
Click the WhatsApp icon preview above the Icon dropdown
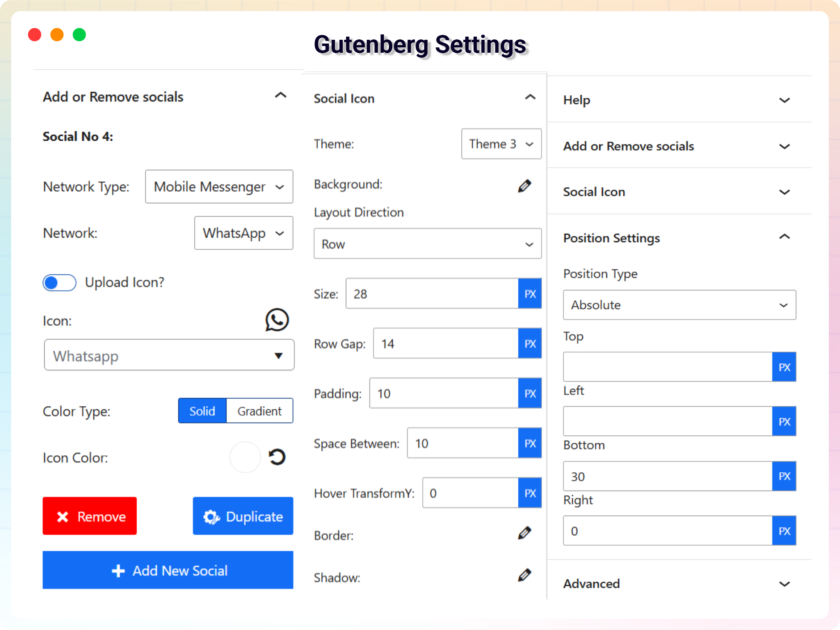coord(276,319)
